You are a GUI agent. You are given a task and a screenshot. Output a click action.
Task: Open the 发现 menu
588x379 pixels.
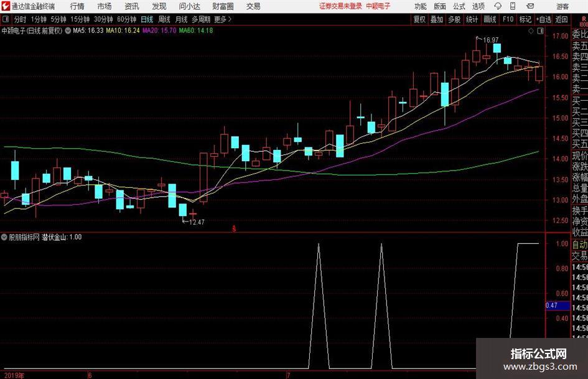tap(159, 6)
